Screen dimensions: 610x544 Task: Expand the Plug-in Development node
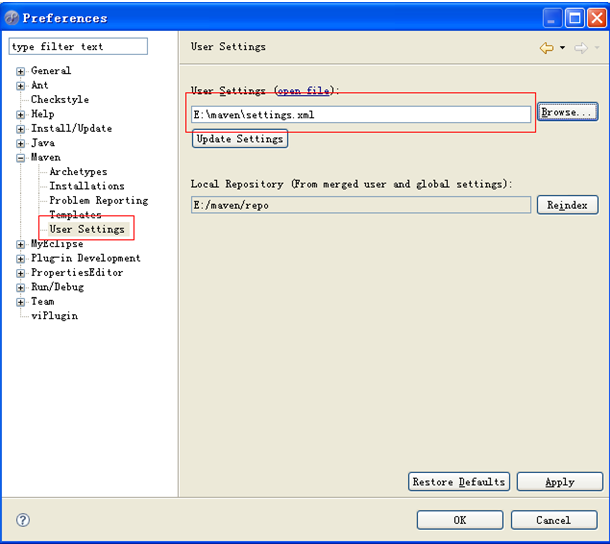point(21,259)
